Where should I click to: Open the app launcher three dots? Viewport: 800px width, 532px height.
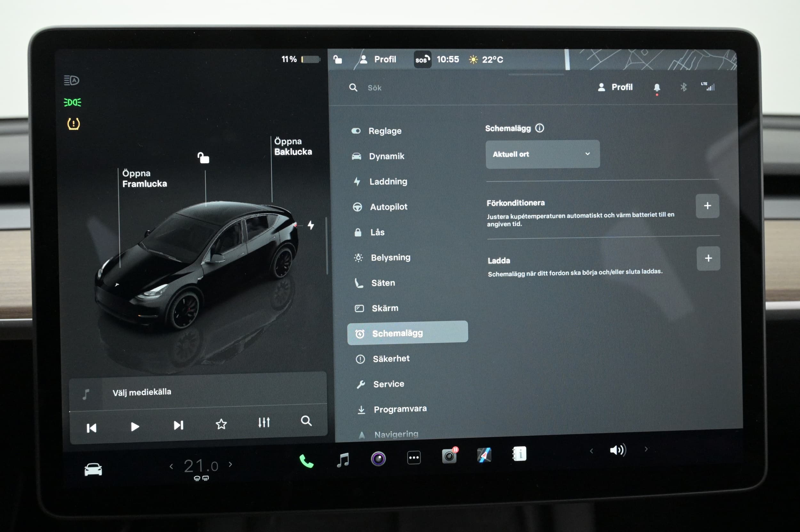pyautogui.click(x=414, y=457)
